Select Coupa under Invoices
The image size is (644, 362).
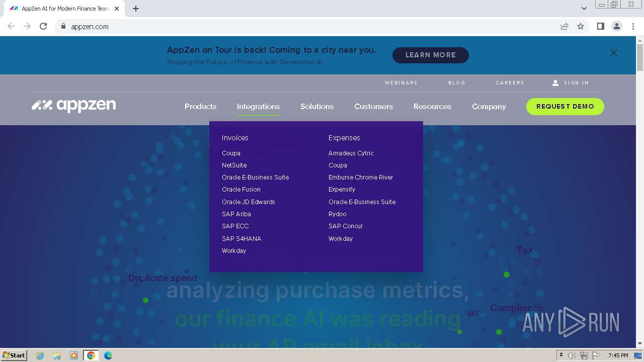231,153
